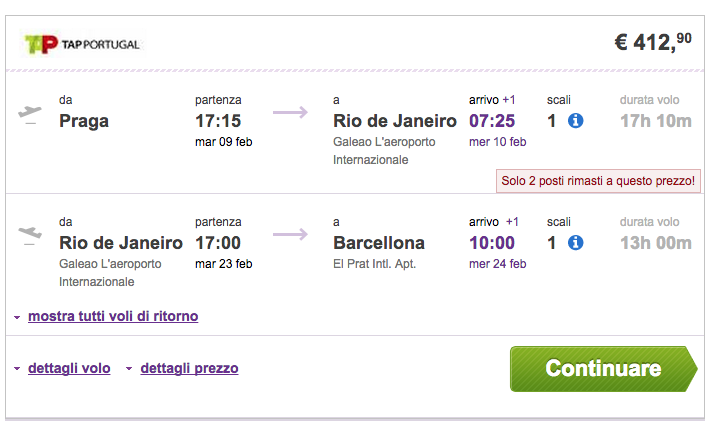Click the TAP Portugal airline logo
The image size is (713, 430).
coord(82,44)
